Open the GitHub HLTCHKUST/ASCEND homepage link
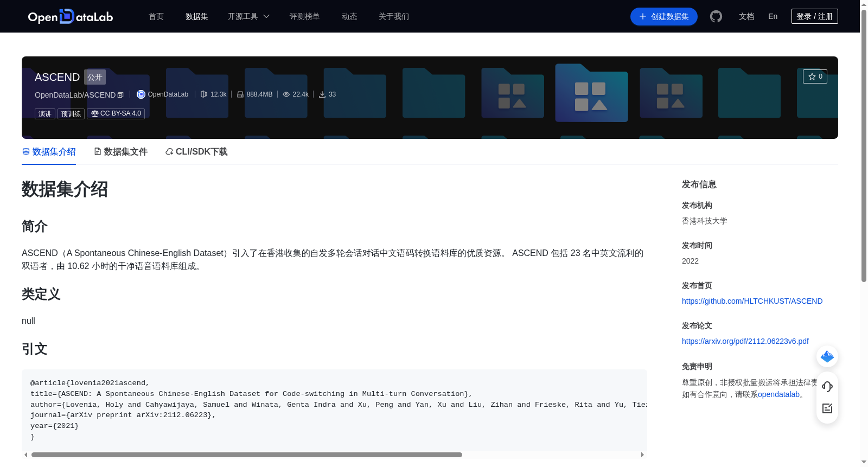Viewport: 868px width, 467px height. [752, 301]
